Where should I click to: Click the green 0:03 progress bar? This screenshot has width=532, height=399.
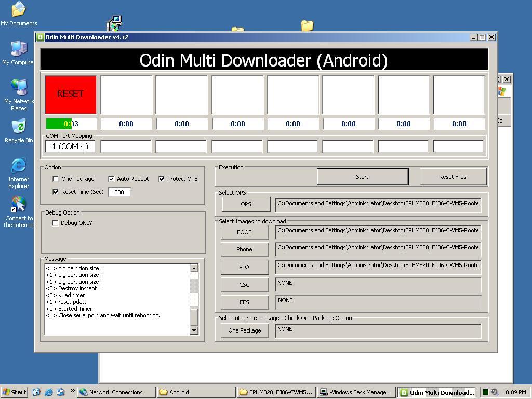coord(71,124)
